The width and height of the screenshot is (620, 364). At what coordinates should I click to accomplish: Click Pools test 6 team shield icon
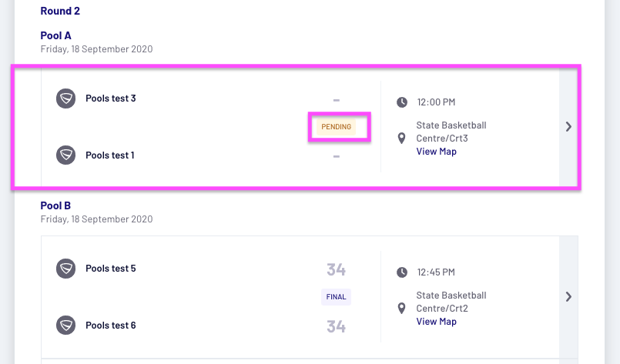(x=66, y=326)
